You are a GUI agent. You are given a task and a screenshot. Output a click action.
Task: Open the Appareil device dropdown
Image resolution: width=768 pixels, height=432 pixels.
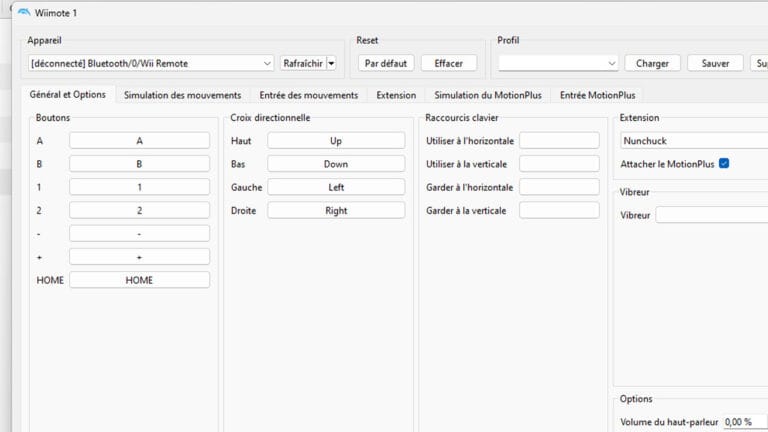151,63
